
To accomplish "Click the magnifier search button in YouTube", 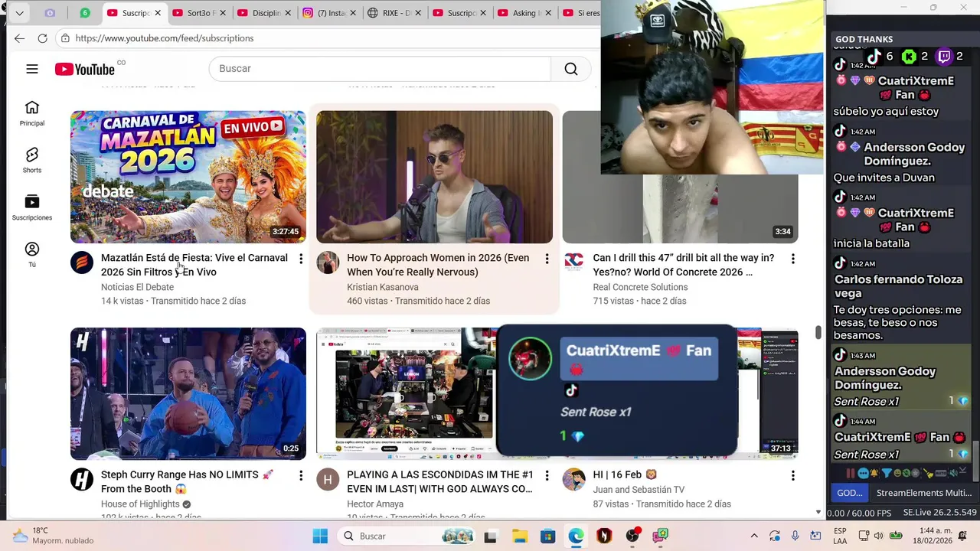I will coord(571,69).
